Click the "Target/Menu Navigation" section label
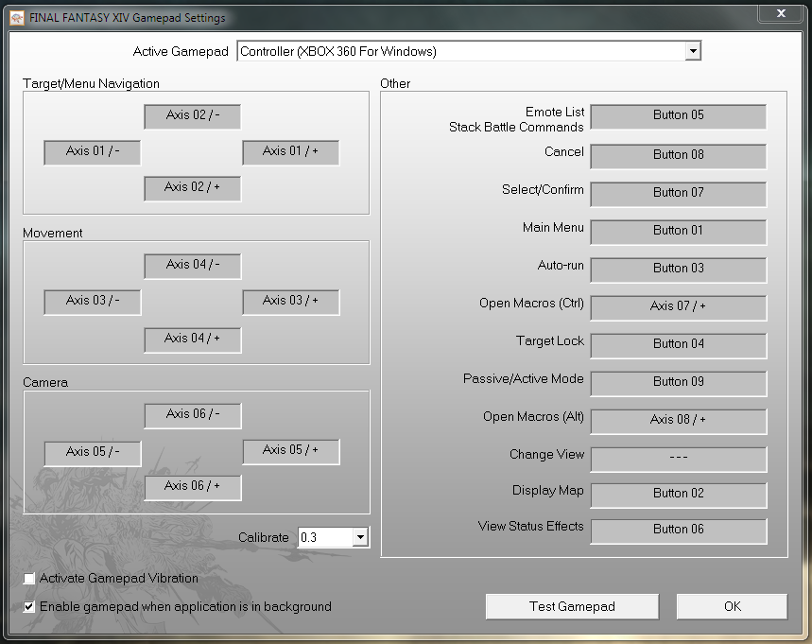The width and height of the screenshot is (812, 644). click(91, 83)
